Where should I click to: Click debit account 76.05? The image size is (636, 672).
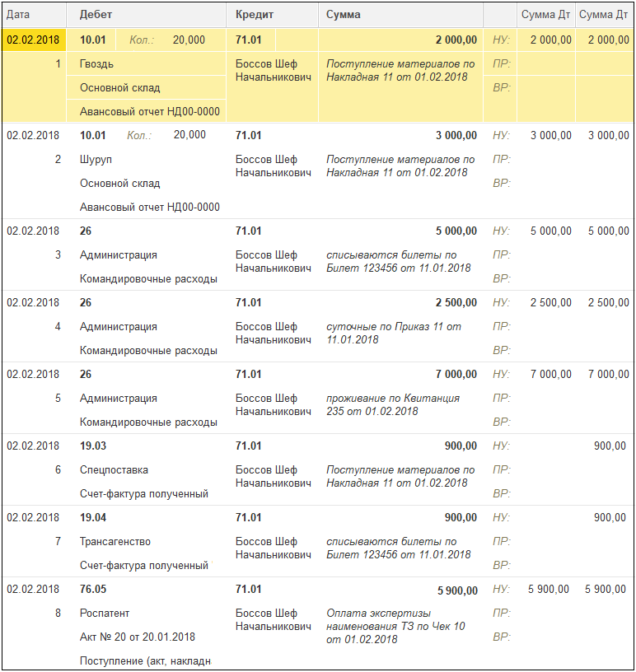click(x=92, y=589)
